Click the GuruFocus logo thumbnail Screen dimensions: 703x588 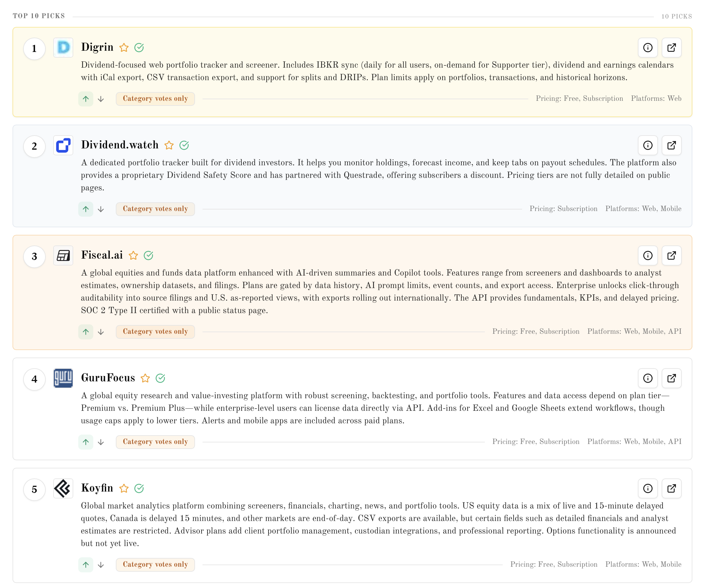point(63,378)
